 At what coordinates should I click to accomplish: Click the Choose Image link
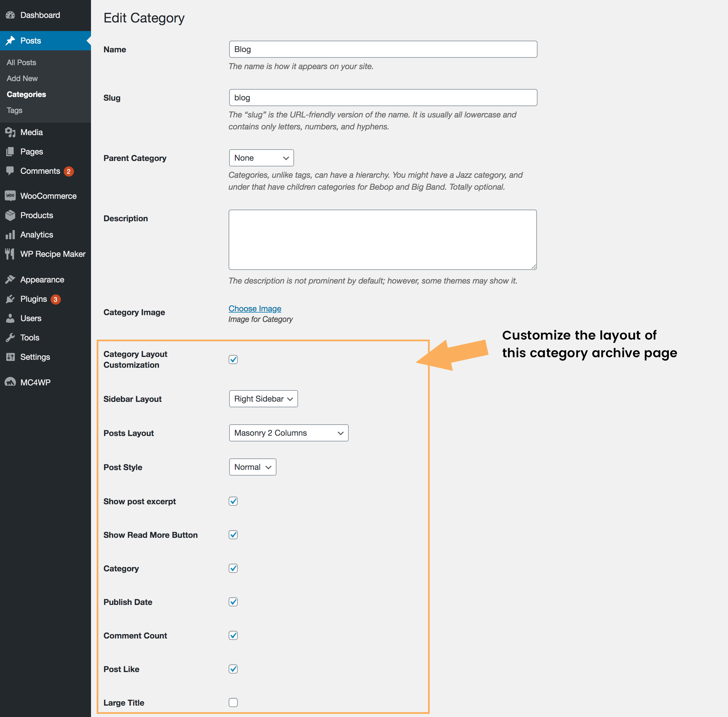[255, 308]
